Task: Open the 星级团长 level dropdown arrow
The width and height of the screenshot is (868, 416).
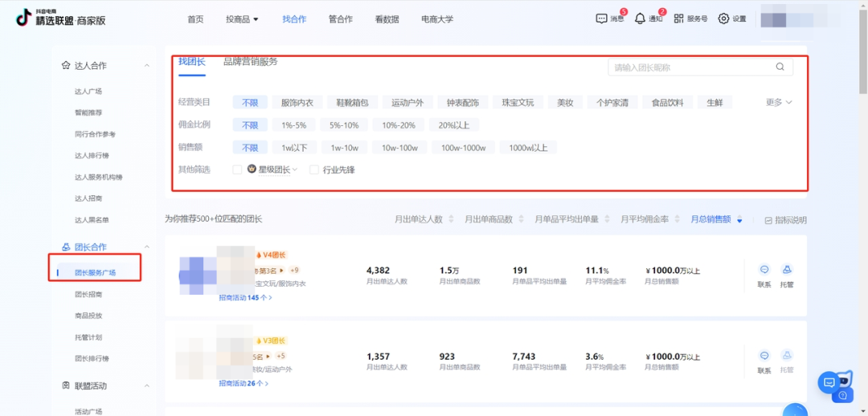Action: [295, 169]
